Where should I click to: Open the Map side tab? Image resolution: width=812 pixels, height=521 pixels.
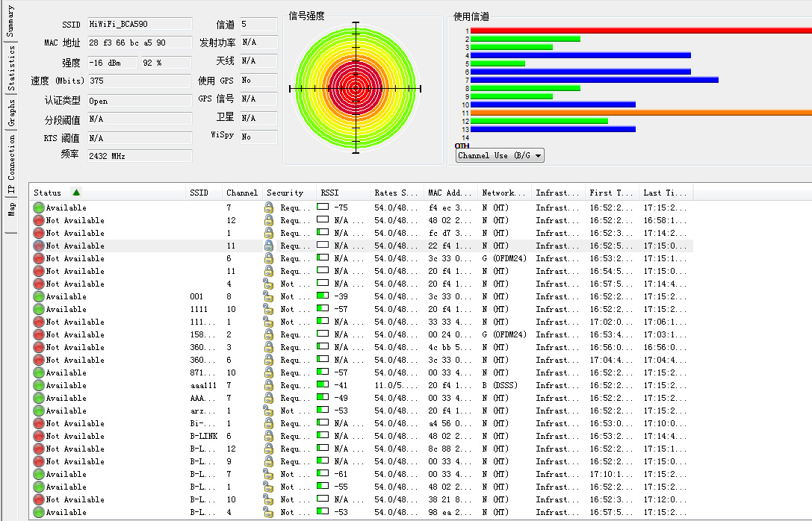click(10, 208)
